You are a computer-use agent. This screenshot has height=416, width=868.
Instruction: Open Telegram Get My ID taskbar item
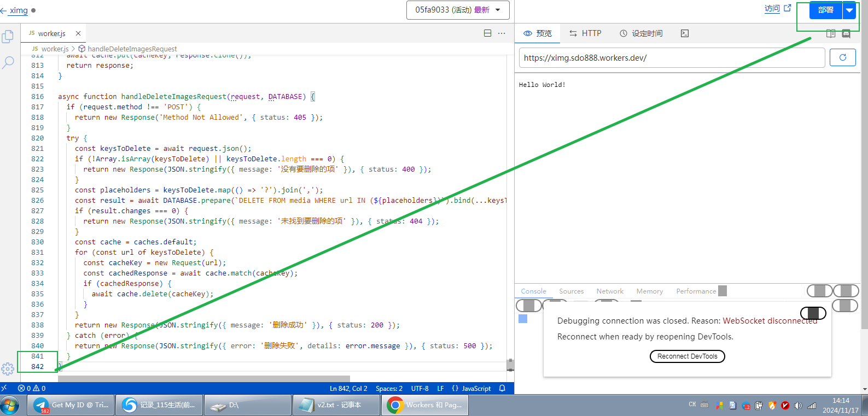click(x=71, y=405)
